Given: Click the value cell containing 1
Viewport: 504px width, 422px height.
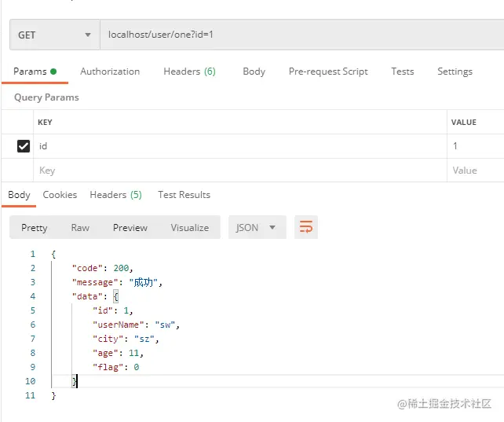Looking at the screenshot, I should (x=476, y=146).
